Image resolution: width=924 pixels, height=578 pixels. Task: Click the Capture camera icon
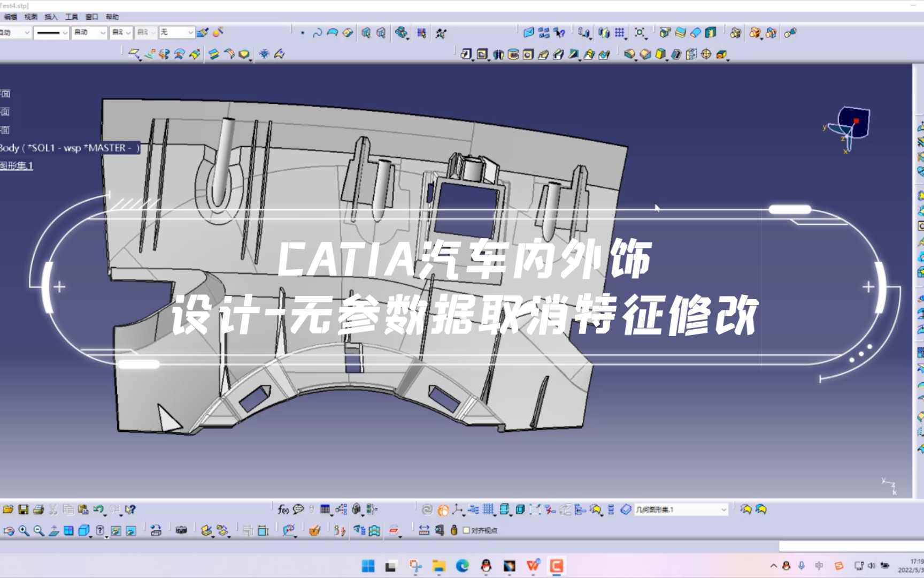click(181, 530)
